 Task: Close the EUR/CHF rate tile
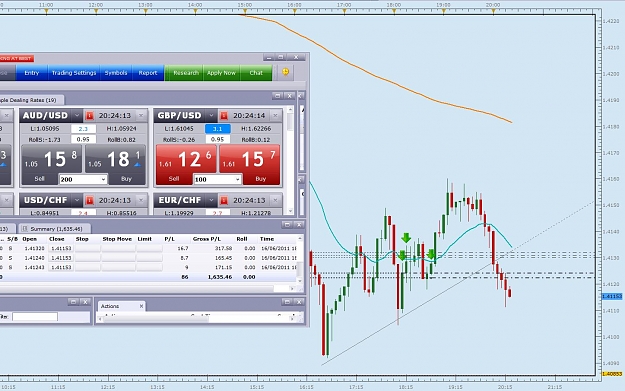pyautogui.click(x=275, y=200)
